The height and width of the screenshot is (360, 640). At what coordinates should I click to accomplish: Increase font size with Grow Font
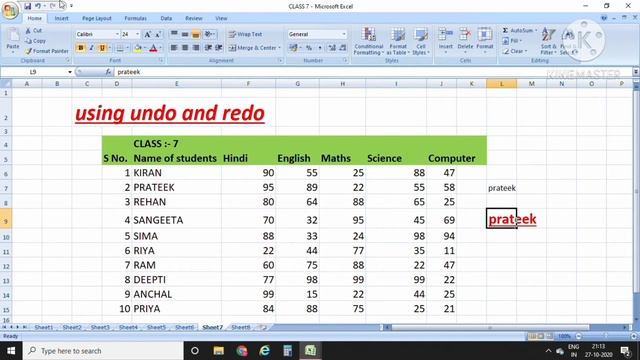pos(148,34)
